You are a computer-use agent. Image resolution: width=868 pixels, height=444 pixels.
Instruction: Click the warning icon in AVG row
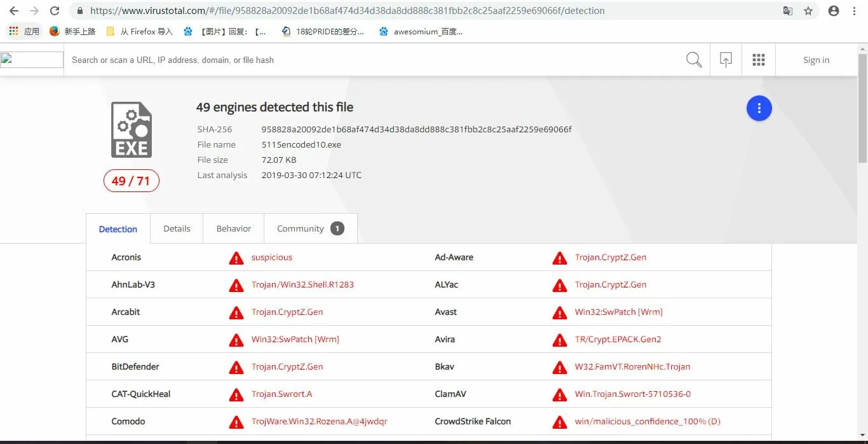236,340
